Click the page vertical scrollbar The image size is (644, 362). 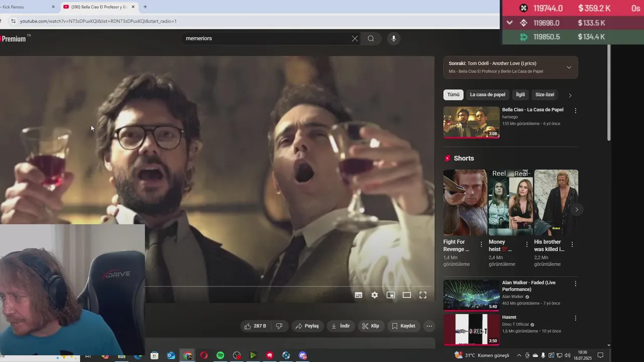click(609, 93)
